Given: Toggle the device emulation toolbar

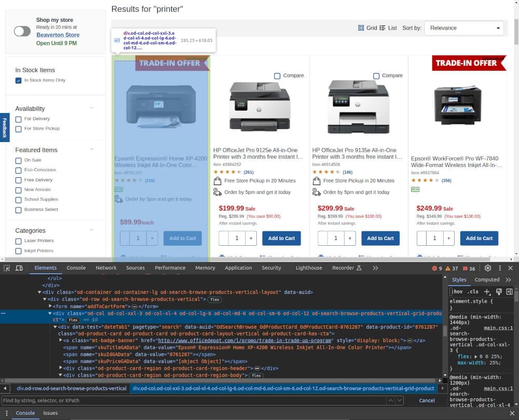Looking at the screenshot, I should [19, 268].
